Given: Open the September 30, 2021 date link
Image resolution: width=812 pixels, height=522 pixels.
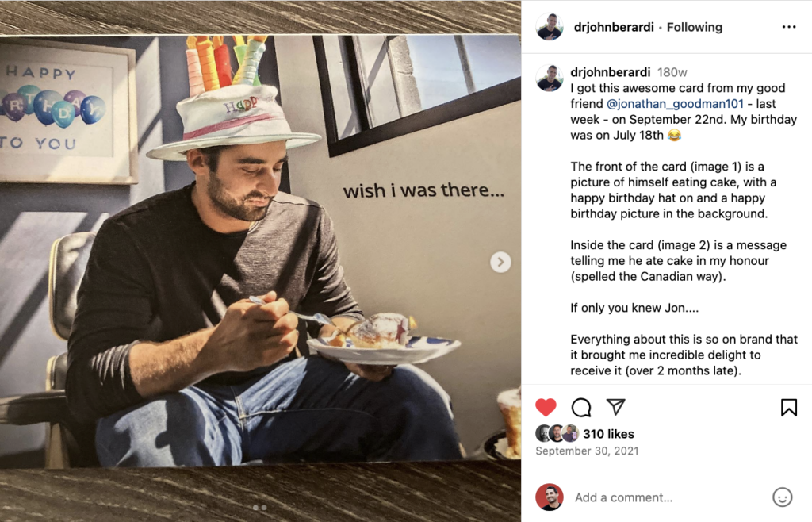Looking at the screenshot, I should 587,451.
